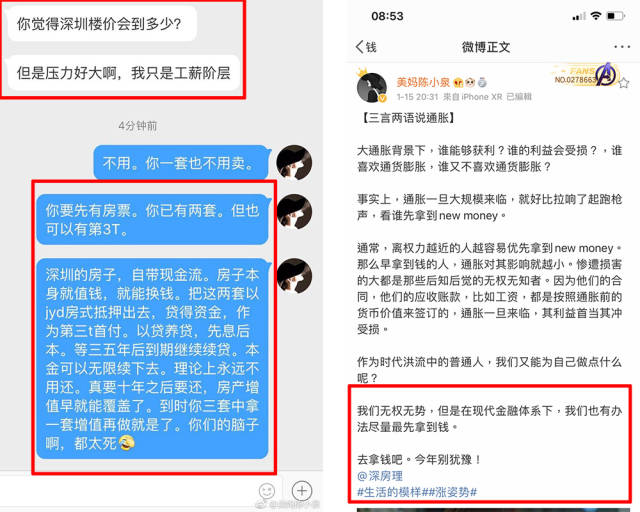The image size is (640, 512).
Task: Favorite the post with the star icon
Action: [623, 84]
